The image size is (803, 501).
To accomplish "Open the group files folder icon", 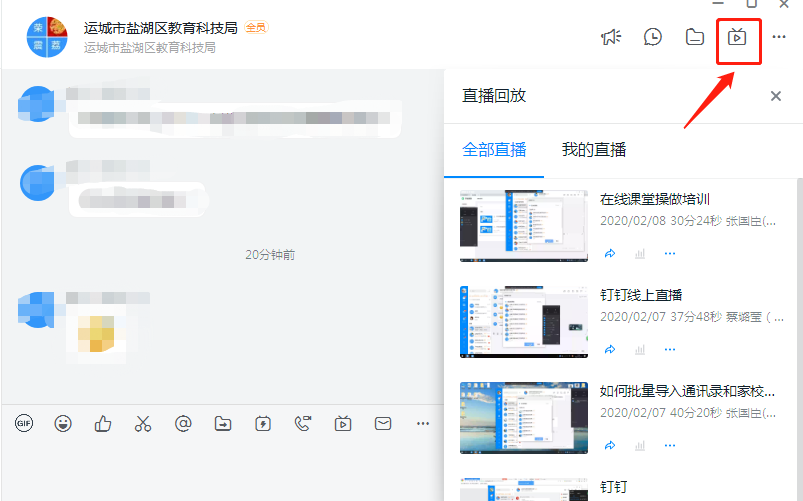I will pos(695,37).
